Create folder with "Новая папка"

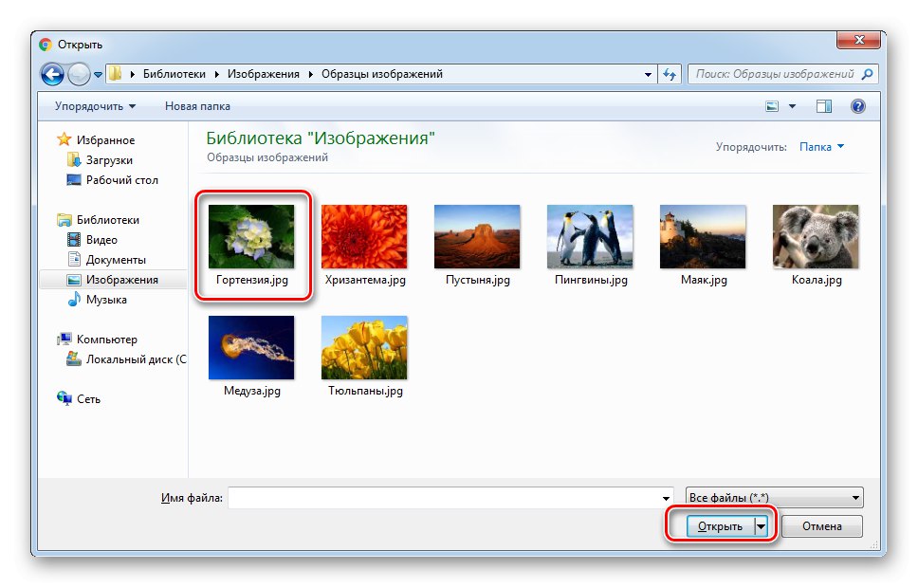pos(197,106)
